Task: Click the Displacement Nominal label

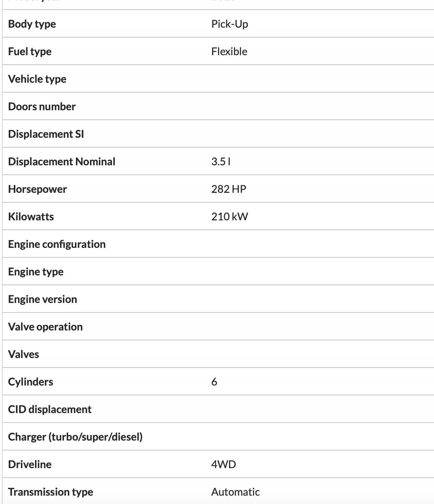Action: [x=62, y=161]
